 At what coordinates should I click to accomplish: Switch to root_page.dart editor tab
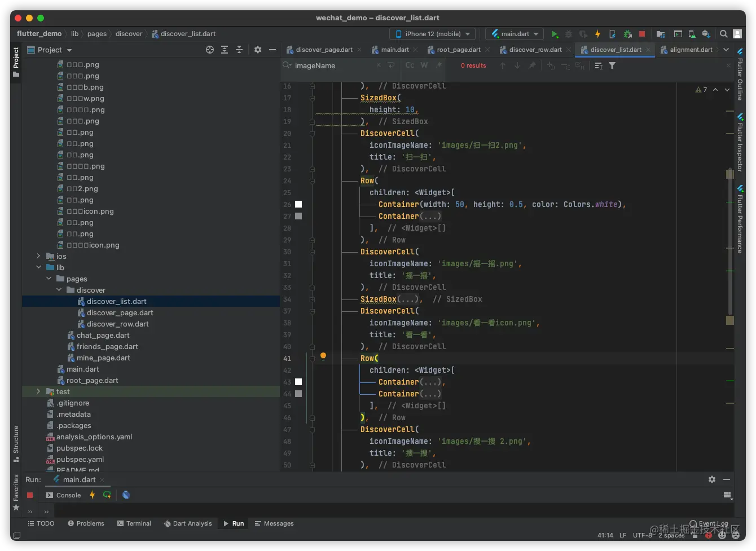pyautogui.click(x=458, y=50)
